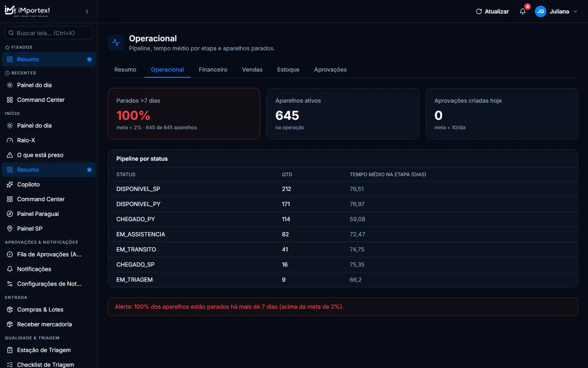Click the 'Parados >7 dias' card

click(x=184, y=114)
